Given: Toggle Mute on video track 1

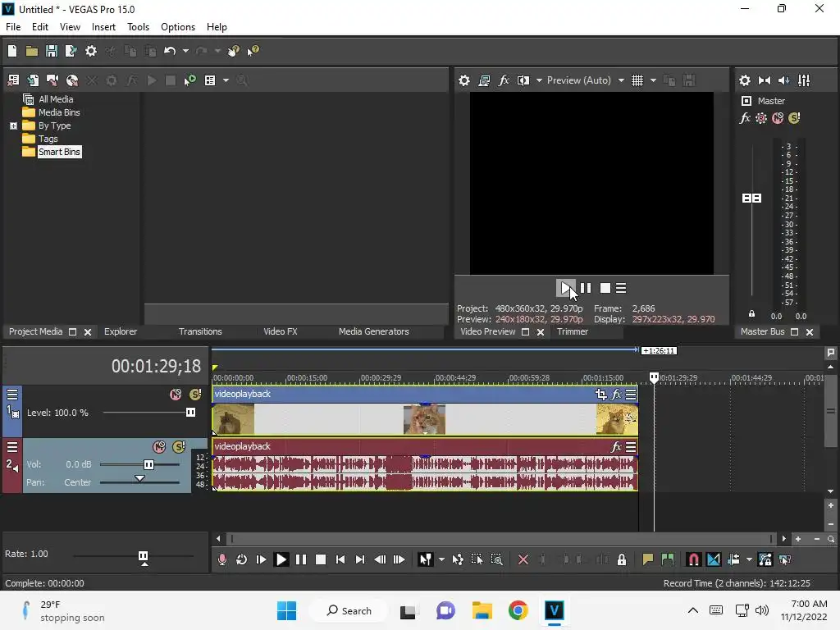Looking at the screenshot, I should click(176, 395).
